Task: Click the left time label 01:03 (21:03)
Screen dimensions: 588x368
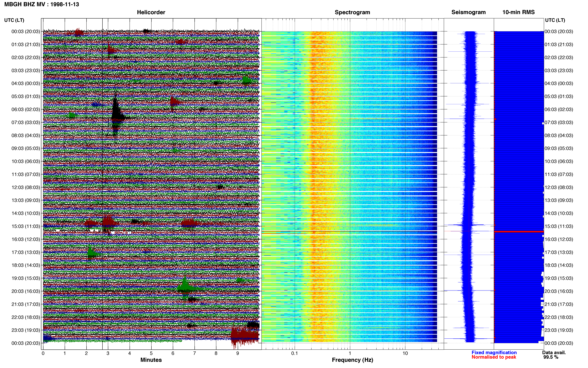Action: (26, 45)
